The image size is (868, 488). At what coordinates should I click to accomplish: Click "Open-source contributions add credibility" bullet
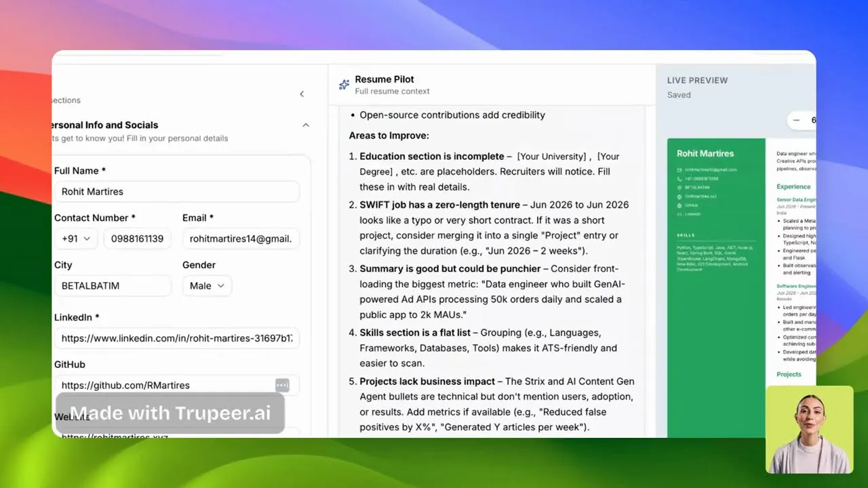point(452,115)
